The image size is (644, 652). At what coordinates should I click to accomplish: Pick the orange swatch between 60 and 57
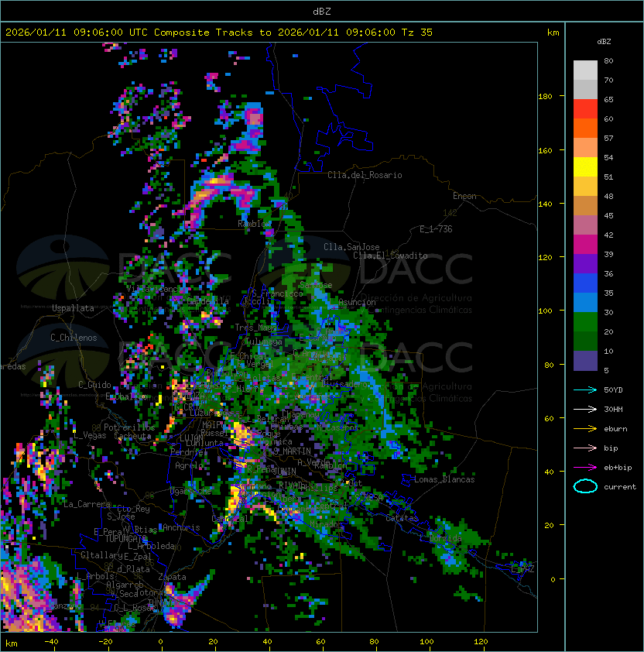click(585, 129)
